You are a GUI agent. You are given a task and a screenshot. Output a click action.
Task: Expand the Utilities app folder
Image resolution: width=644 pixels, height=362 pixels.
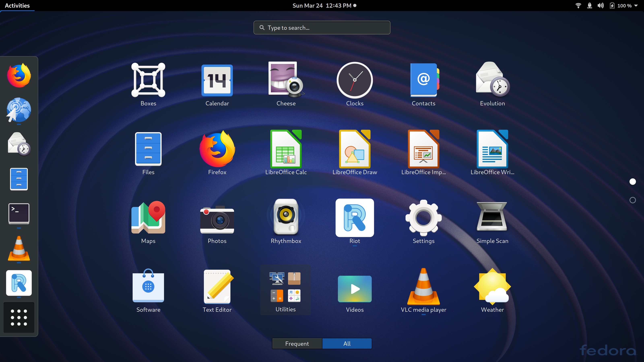click(x=286, y=290)
